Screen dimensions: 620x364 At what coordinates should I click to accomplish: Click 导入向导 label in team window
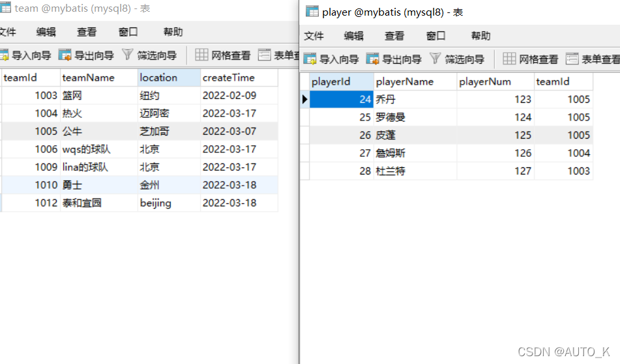31,55
